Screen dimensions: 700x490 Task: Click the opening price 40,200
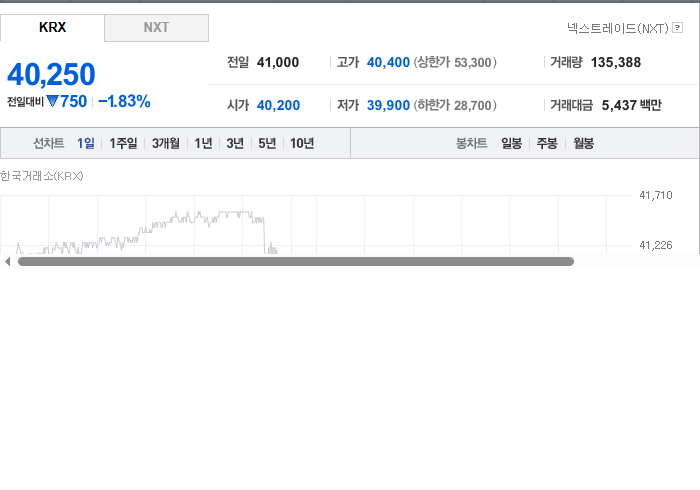[x=278, y=105]
